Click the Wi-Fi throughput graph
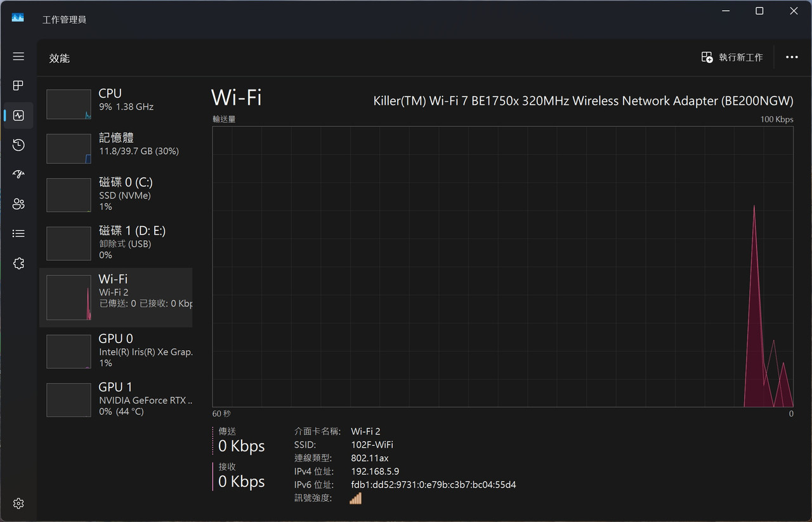The width and height of the screenshot is (812, 522). [x=502, y=266]
